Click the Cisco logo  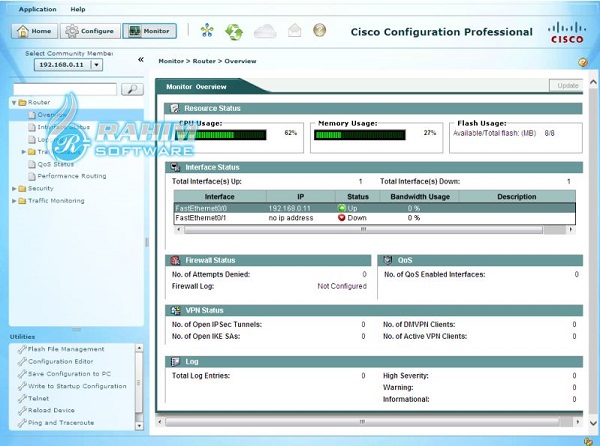567,32
